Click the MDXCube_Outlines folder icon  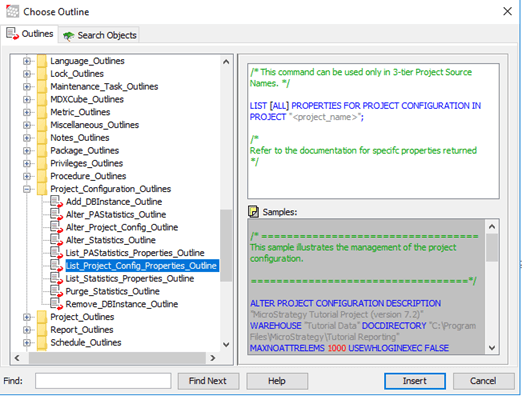(x=42, y=99)
